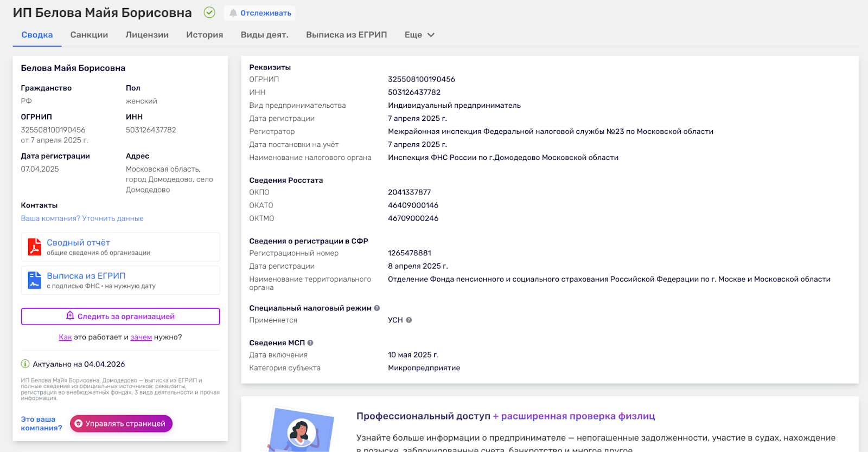Click the red PDF icon for Сводный отчёт

[x=35, y=247]
